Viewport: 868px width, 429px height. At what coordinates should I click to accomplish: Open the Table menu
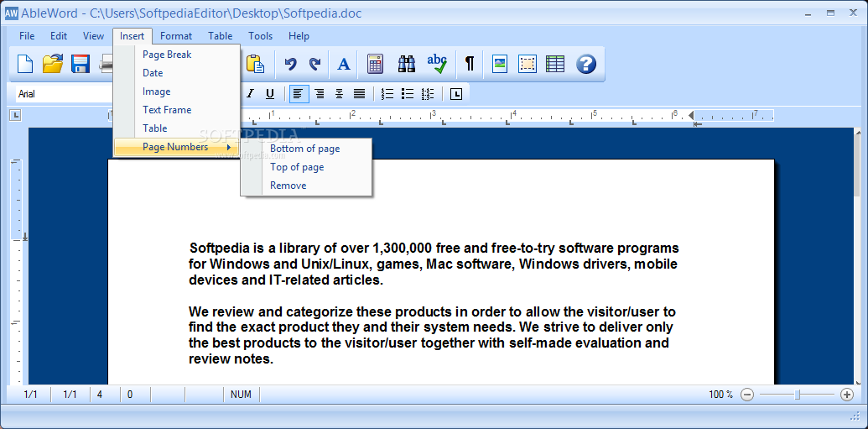(x=221, y=36)
